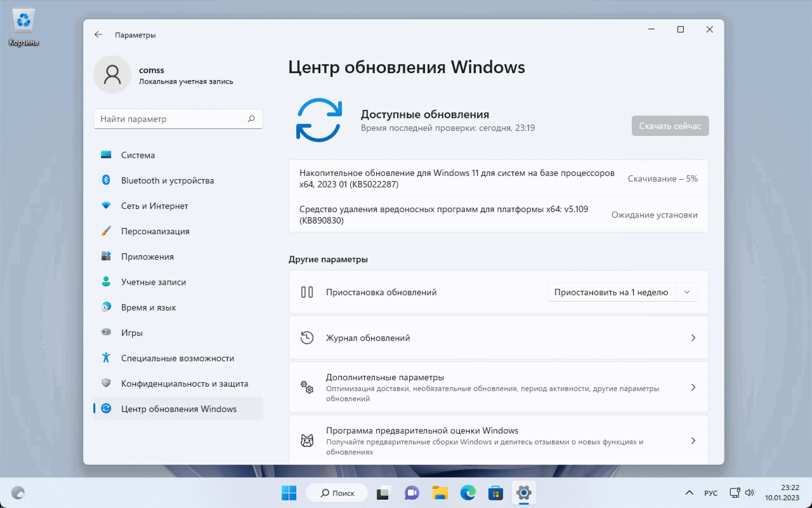
Task: Click Приостановить на 1 неделю button
Action: [612, 292]
